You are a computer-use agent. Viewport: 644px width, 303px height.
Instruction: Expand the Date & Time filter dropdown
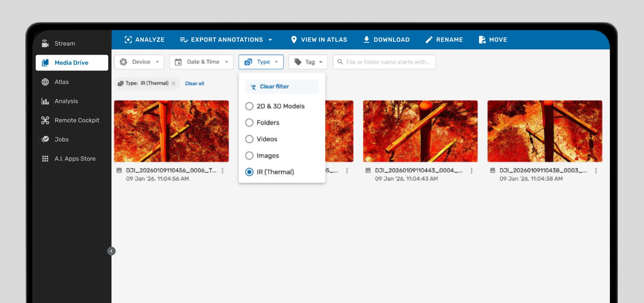click(201, 62)
